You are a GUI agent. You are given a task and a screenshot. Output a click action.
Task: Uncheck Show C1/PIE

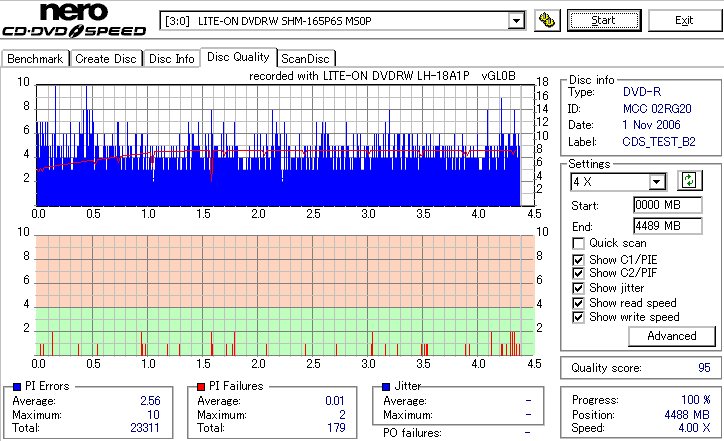point(578,260)
